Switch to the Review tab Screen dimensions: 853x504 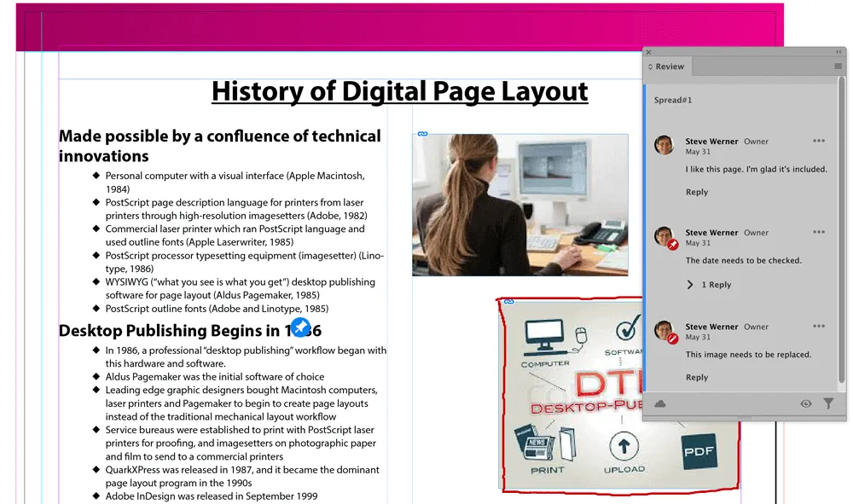[674, 66]
